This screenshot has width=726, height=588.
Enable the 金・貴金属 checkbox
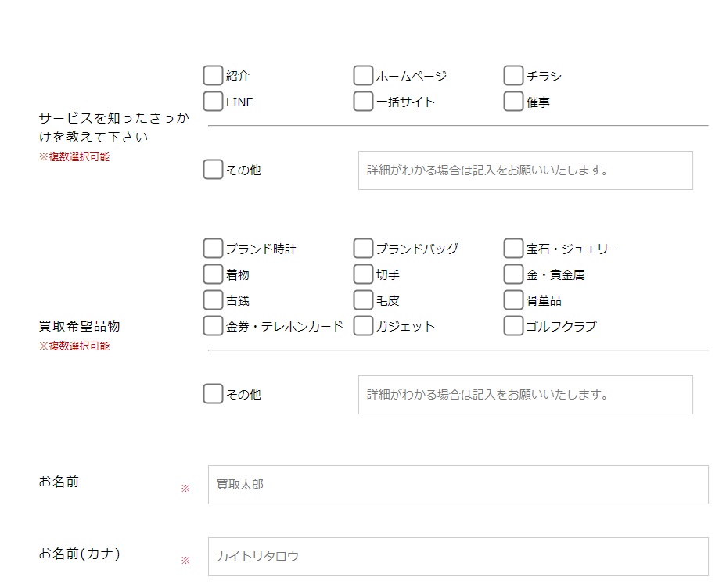point(513,274)
